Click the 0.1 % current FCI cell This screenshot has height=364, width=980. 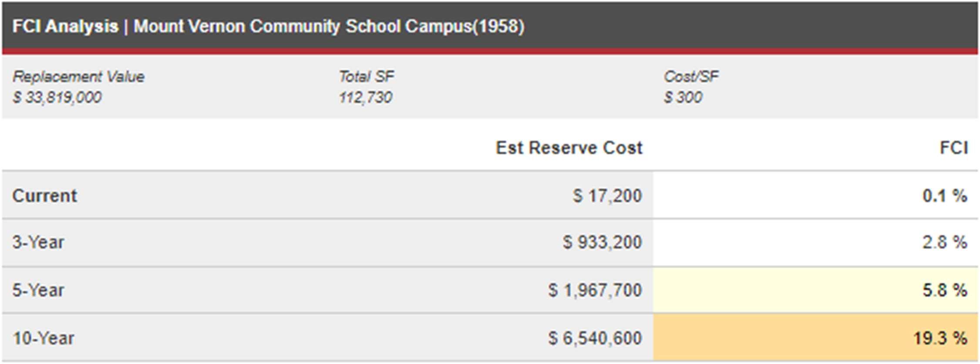(944, 196)
